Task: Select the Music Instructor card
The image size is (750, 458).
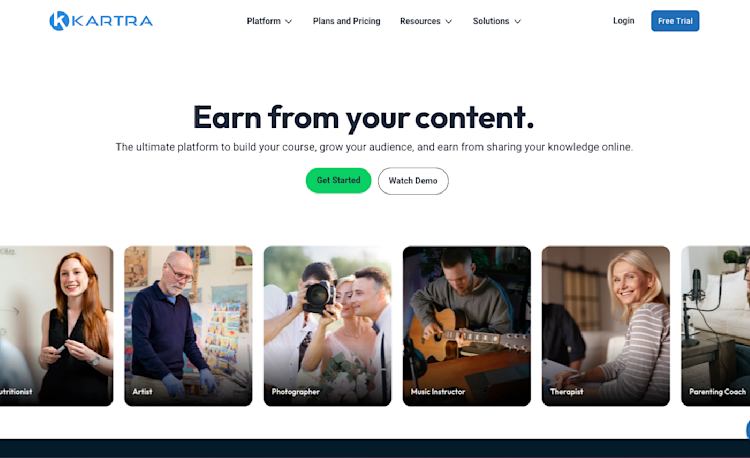Action: (466, 326)
